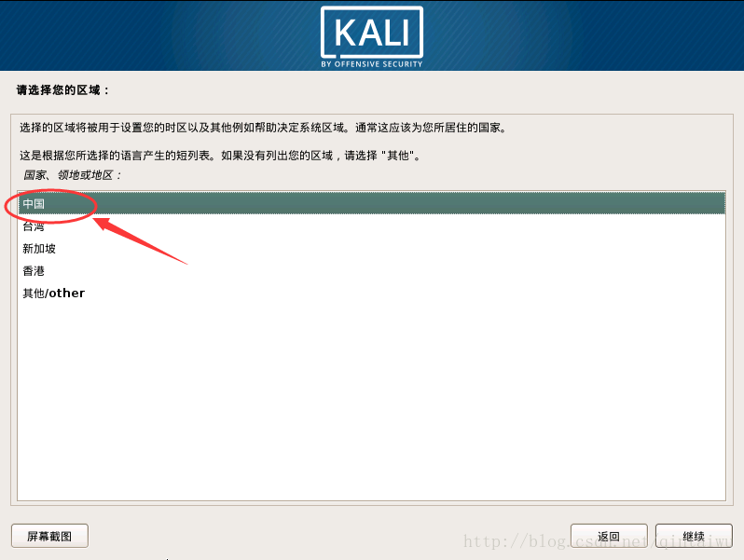Click the blog.csdn.net watermark text
The width and height of the screenshot is (744, 560).
pyautogui.click(x=598, y=541)
